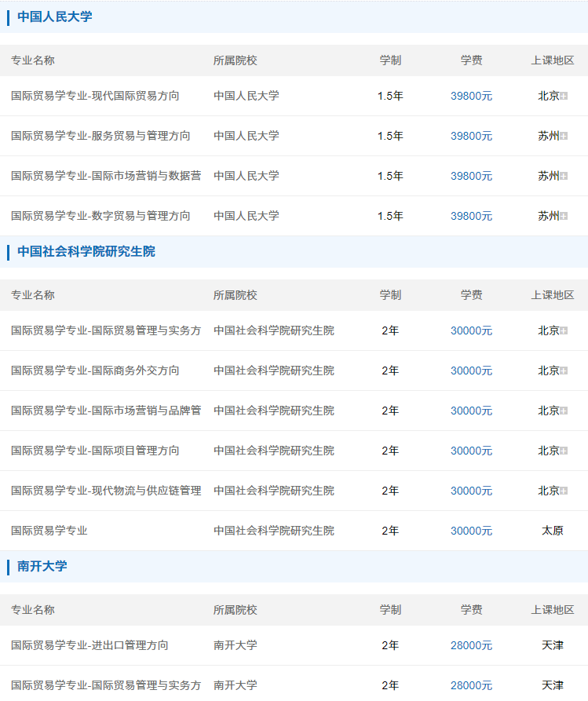Open 国际贸易学专业-国际商务外交方向 program
This screenshot has width=588, height=701.
click(95, 371)
